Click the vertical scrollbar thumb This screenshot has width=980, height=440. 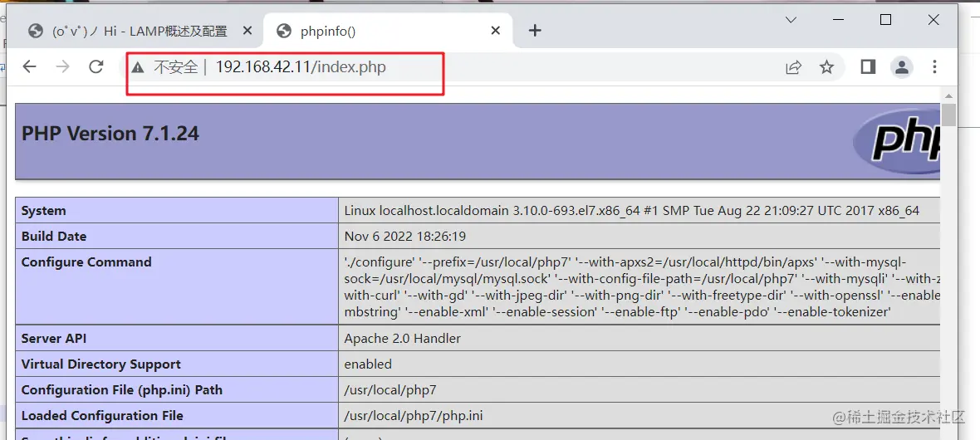click(948, 115)
